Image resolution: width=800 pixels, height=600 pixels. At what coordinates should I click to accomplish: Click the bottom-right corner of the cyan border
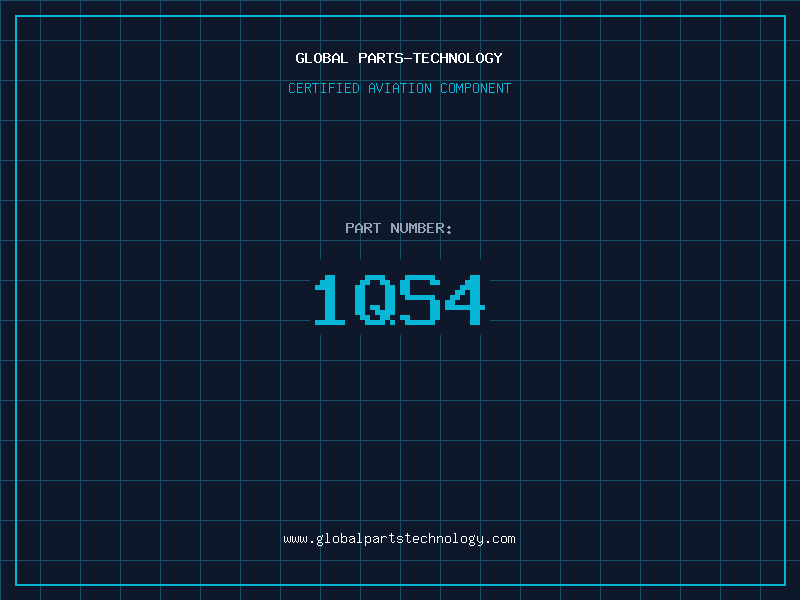[x=784, y=584]
